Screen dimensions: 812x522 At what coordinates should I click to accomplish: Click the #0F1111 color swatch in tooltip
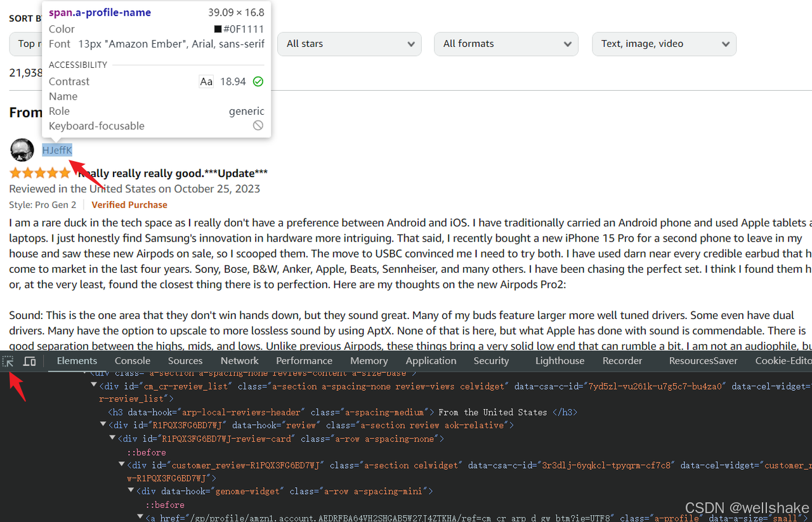coord(218,29)
